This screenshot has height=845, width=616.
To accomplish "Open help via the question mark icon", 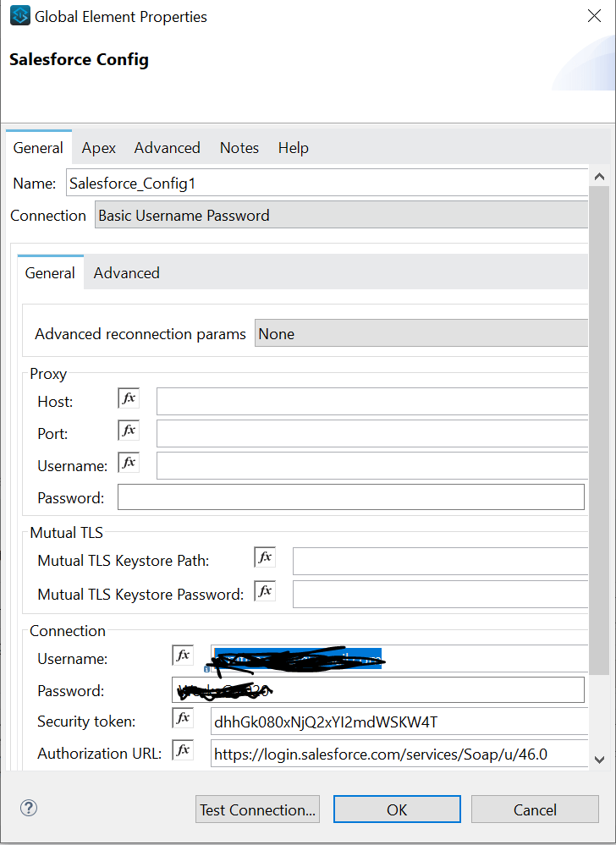I will pos(28,808).
